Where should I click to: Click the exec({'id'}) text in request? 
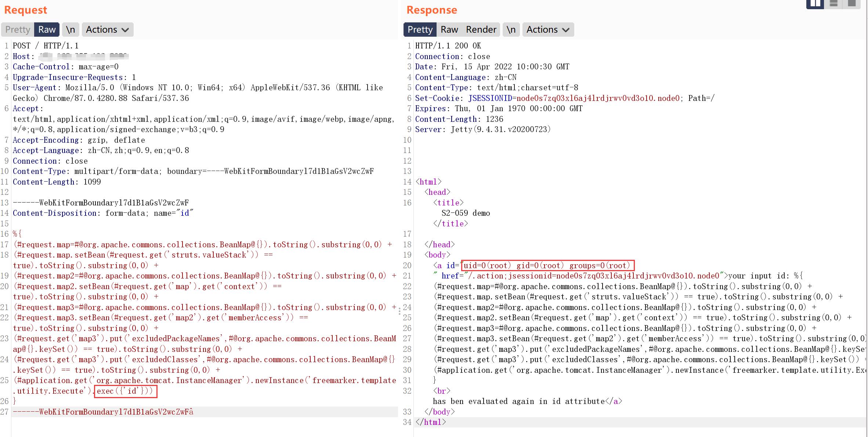[x=125, y=391]
